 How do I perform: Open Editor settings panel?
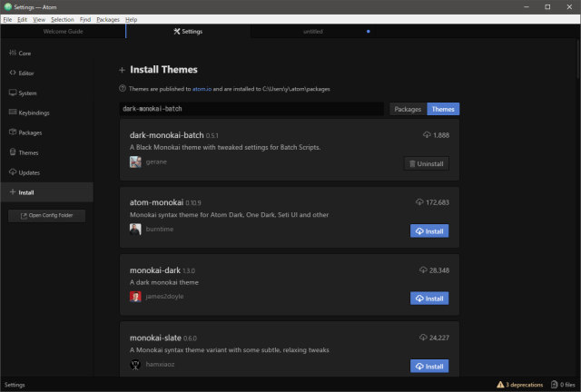click(x=46, y=73)
